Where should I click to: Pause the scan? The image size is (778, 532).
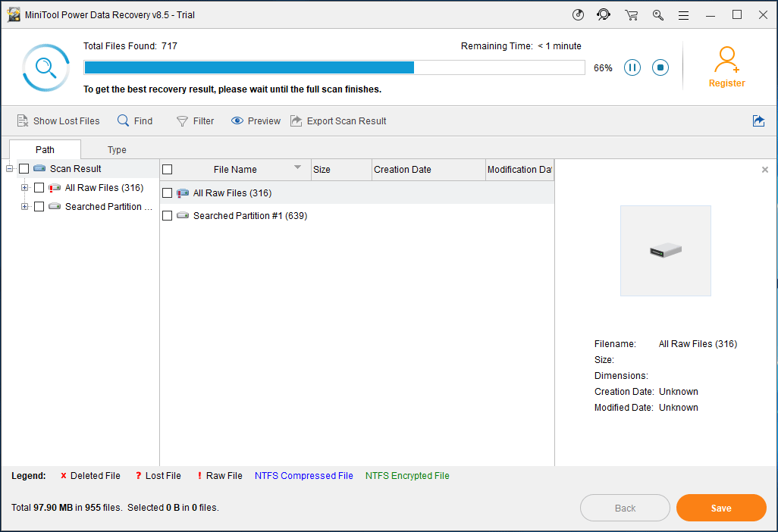[x=632, y=67]
